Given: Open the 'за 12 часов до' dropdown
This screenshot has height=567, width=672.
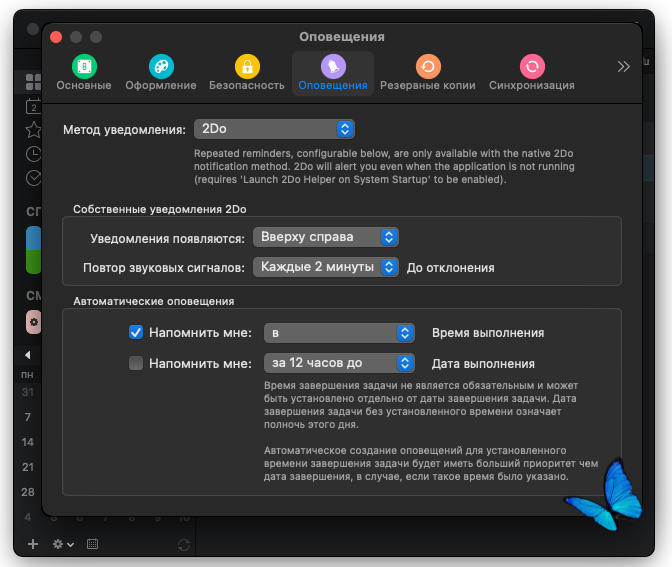Looking at the screenshot, I should (339, 363).
